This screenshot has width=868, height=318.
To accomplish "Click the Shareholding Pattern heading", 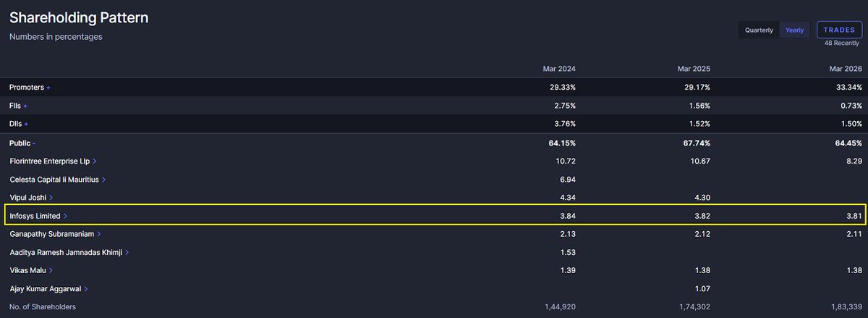I will [79, 17].
